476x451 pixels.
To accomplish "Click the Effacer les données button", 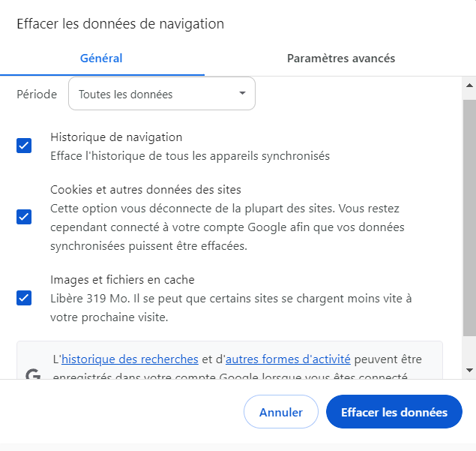I will (394, 412).
